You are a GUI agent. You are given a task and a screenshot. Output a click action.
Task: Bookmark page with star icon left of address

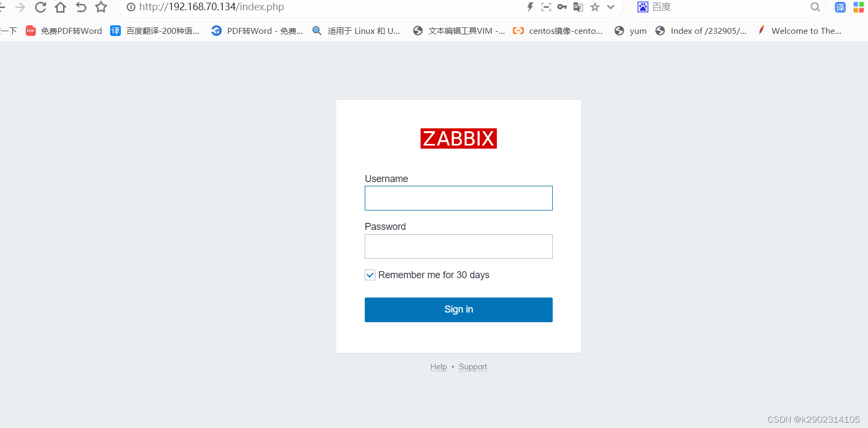[101, 7]
